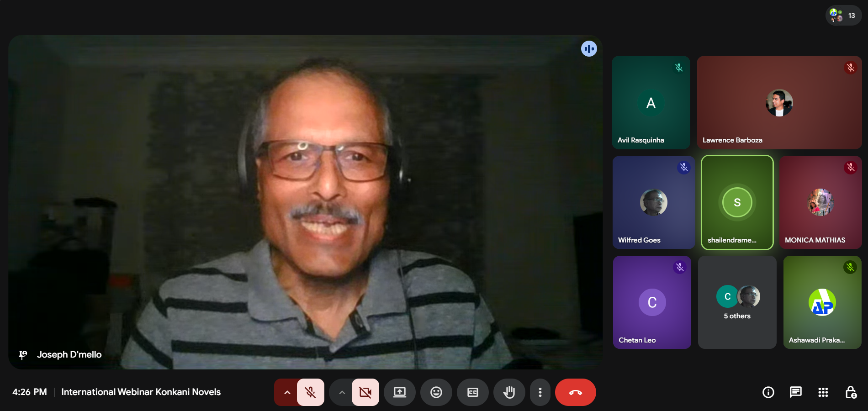Viewport: 868px width, 411px height.
Task: Open more options three-dot menu
Action: pos(540,392)
